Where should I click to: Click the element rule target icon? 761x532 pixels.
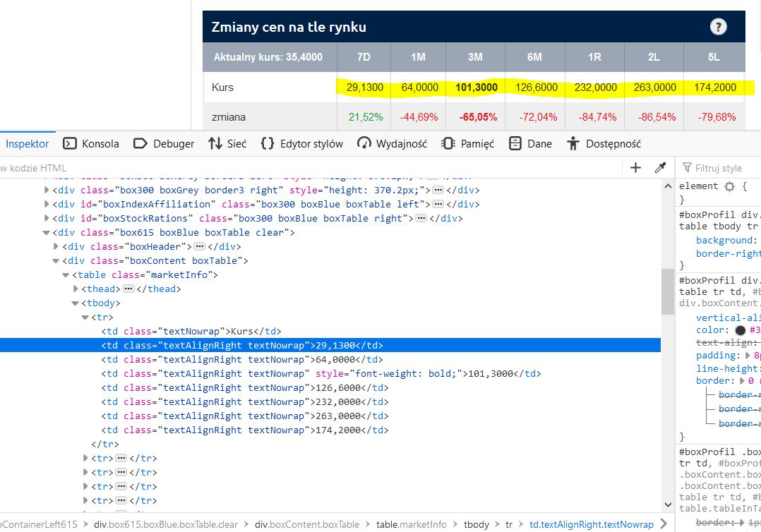point(729,186)
